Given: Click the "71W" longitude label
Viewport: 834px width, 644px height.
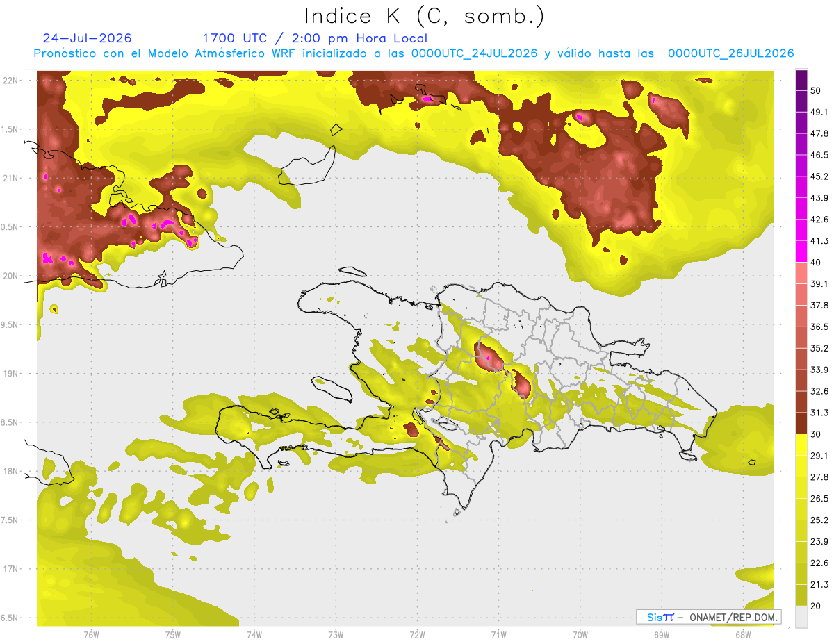Looking at the screenshot, I should point(498,634).
